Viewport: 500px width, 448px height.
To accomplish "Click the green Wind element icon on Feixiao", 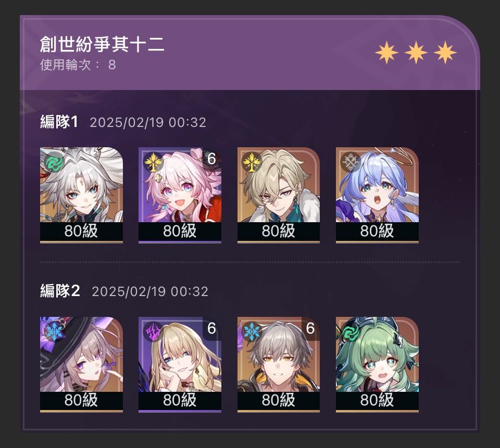I will 54,162.
